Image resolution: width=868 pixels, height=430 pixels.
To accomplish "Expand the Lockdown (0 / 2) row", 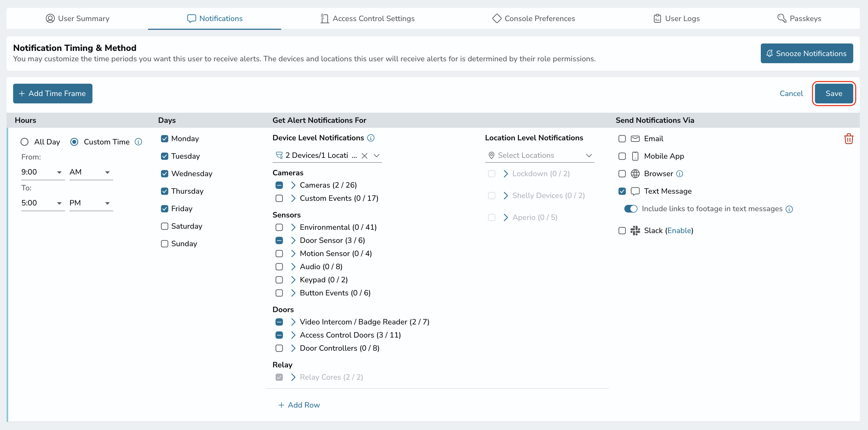I will tap(505, 173).
